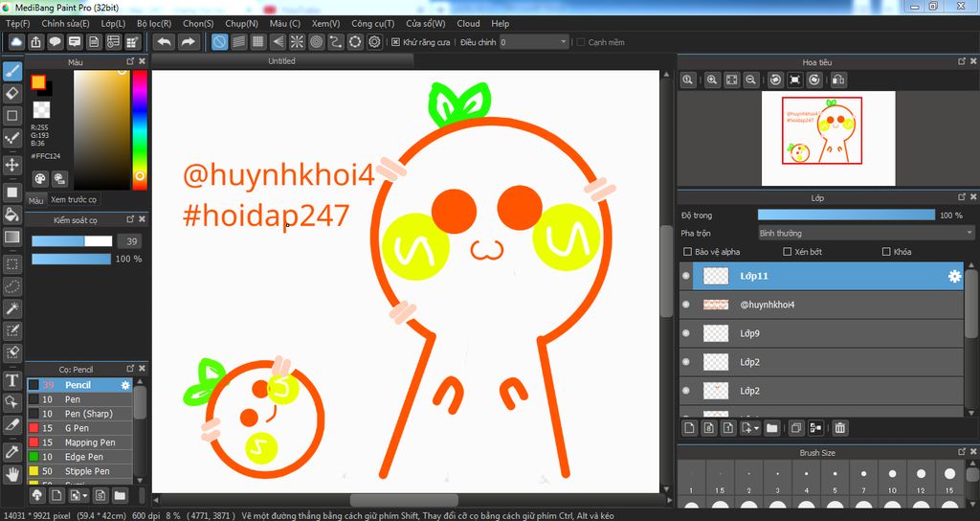Select the G Pen brush

pos(79,428)
